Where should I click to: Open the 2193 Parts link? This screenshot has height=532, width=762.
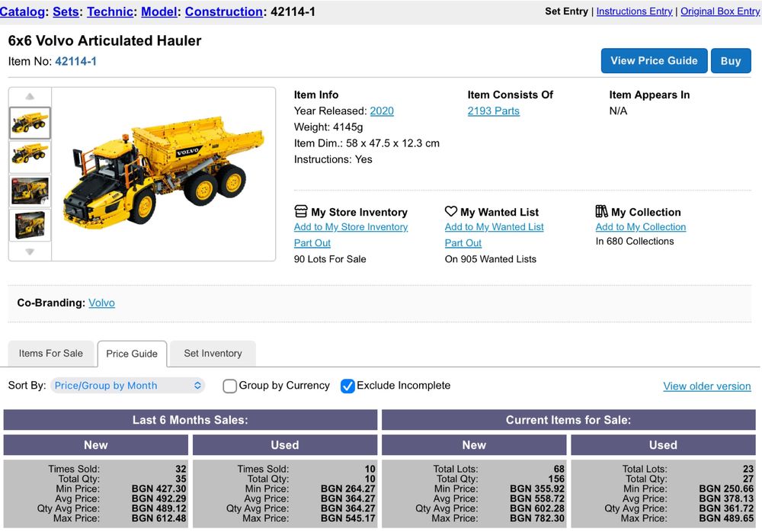coord(493,111)
